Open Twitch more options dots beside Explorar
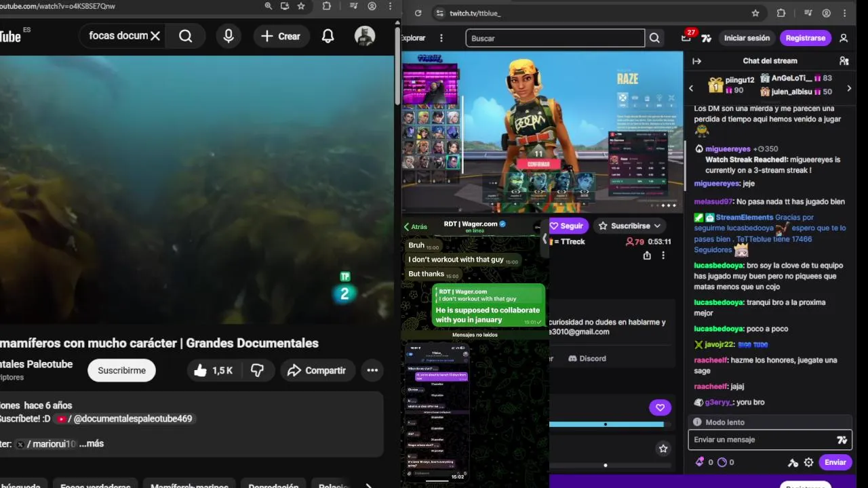This screenshot has width=868, height=488. pyautogui.click(x=441, y=38)
